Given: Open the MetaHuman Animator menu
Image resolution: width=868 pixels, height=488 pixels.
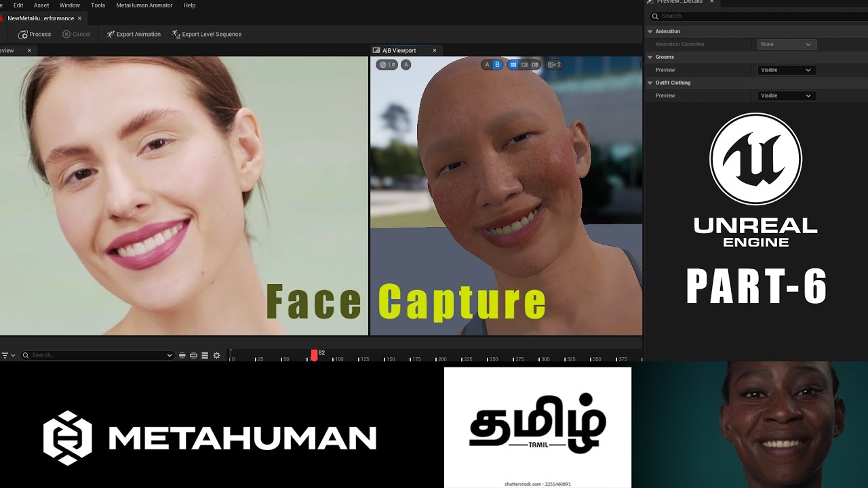Looking at the screenshot, I should (144, 5).
